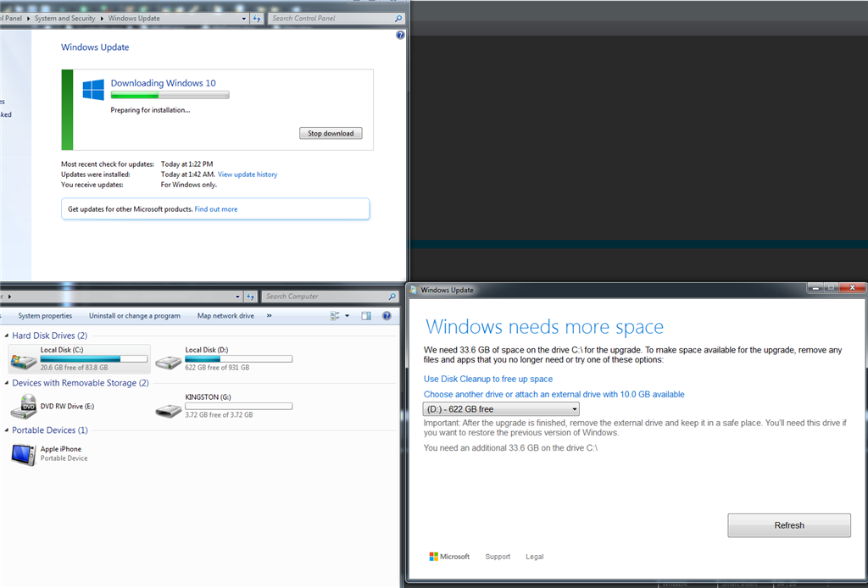The height and width of the screenshot is (588, 868).
Task: Click the search magnifier in Search Control Panel
Action: pos(398,19)
